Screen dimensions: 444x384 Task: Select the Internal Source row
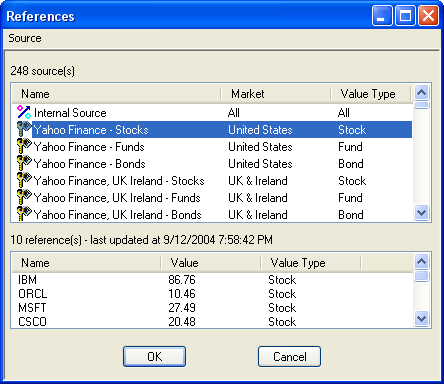tap(212, 113)
